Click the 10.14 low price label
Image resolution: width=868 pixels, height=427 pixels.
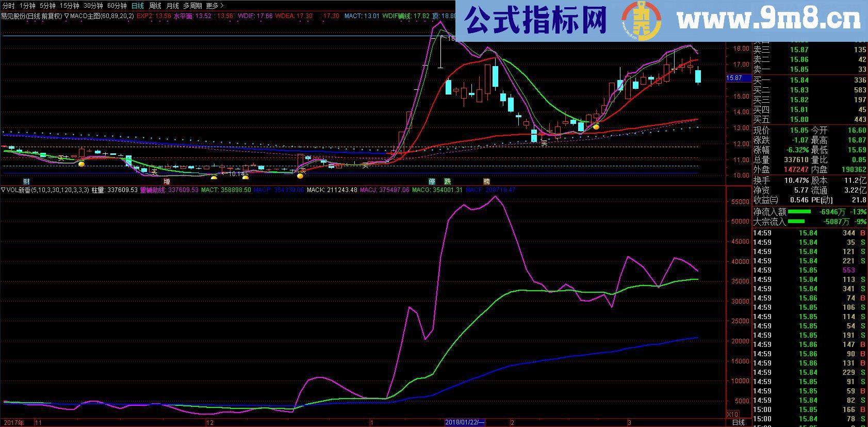point(236,174)
